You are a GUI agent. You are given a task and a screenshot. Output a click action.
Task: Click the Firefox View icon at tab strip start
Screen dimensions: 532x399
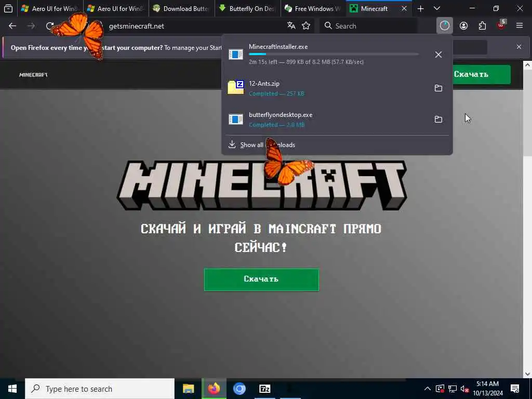pos(8,8)
